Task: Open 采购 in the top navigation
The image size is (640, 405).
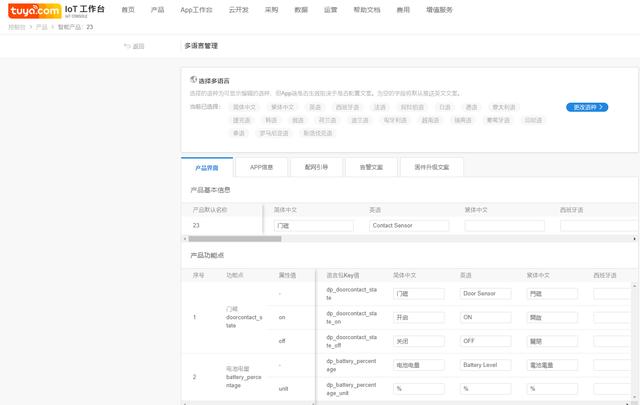Action: [x=271, y=10]
